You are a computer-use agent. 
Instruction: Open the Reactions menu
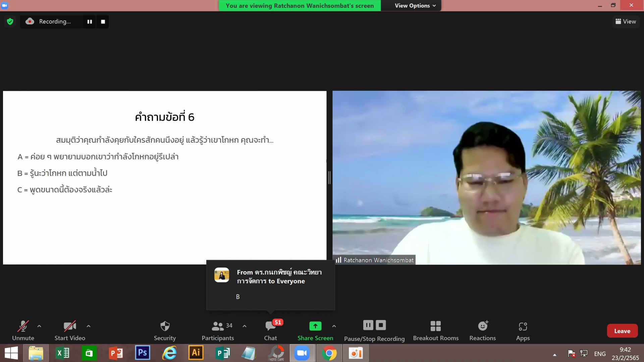click(483, 330)
